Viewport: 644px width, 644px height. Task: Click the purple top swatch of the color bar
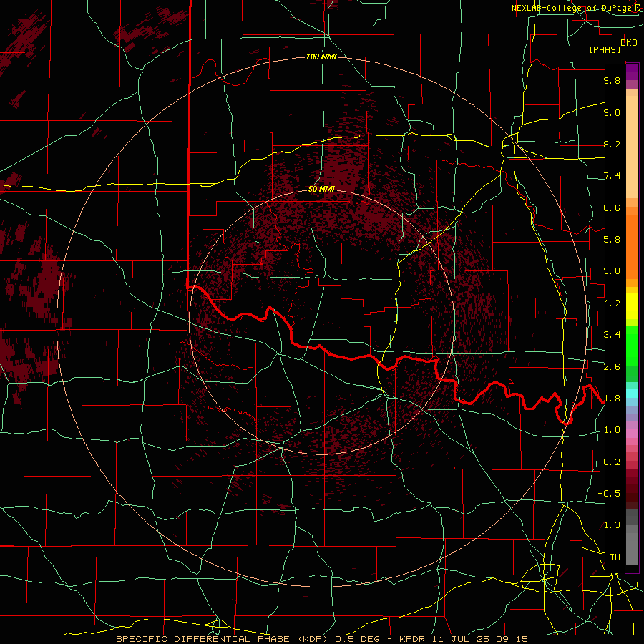(632, 72)
